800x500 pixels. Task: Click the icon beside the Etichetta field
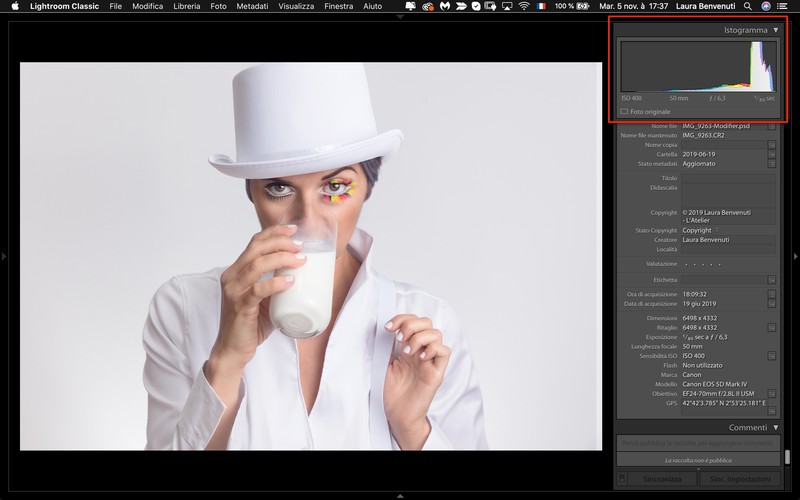[772, 280]
